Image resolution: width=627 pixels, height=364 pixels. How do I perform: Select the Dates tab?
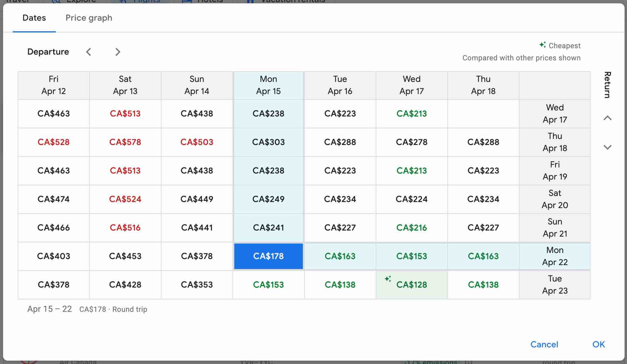point(34,18)
